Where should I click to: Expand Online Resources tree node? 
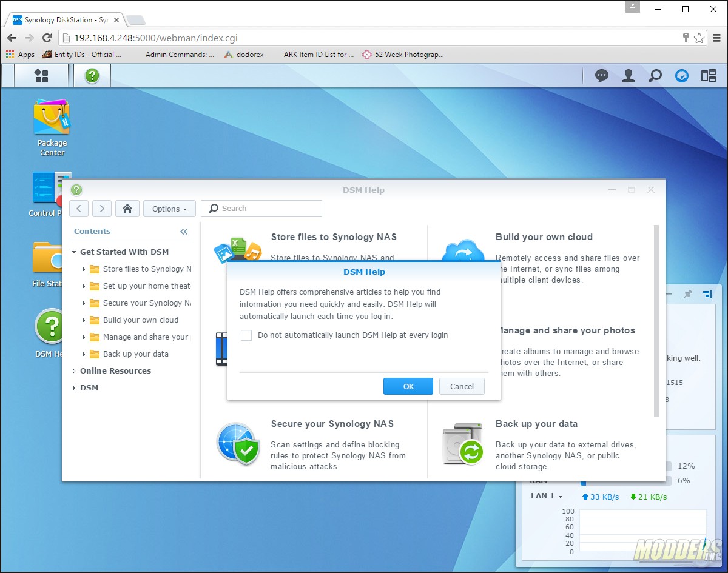click(74, 371)
